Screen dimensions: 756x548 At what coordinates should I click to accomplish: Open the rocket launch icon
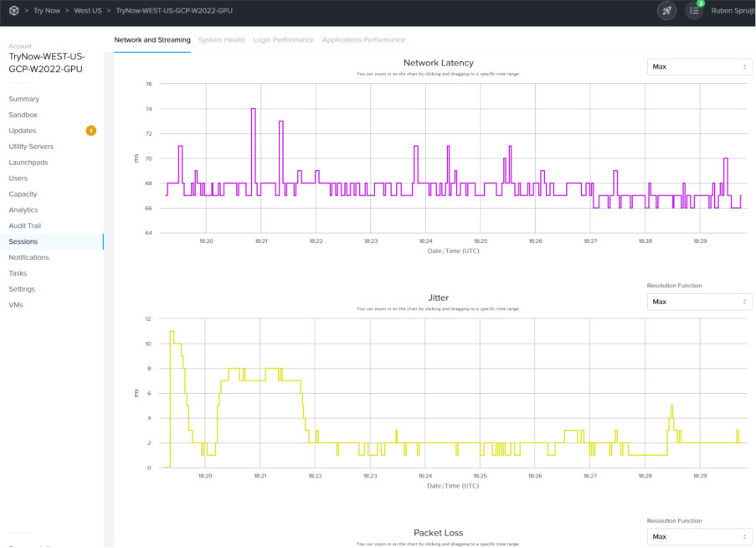[x=666, y=11]
